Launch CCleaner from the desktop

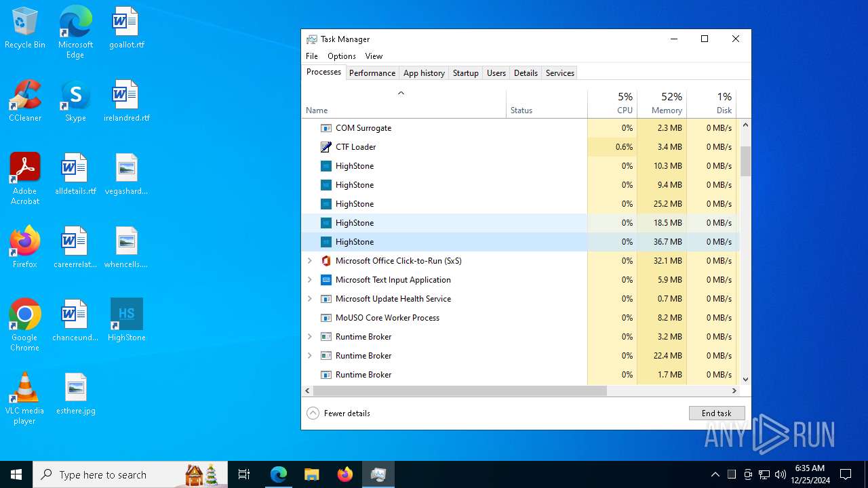[x=25, y=101]
